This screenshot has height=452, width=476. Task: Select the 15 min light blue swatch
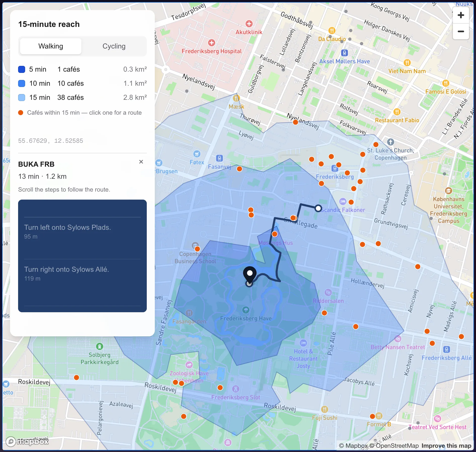tap(22, 98)
